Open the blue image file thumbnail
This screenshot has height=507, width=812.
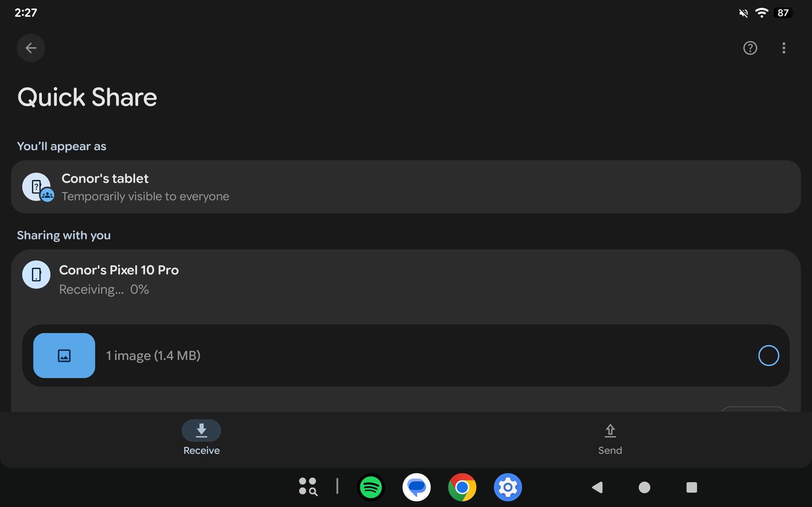pos(64,356)
